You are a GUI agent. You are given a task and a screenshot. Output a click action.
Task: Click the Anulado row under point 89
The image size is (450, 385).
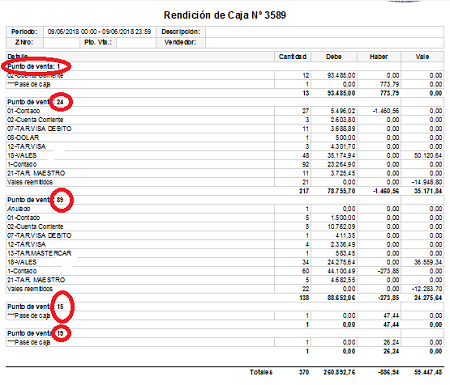(x=225, y=209)
